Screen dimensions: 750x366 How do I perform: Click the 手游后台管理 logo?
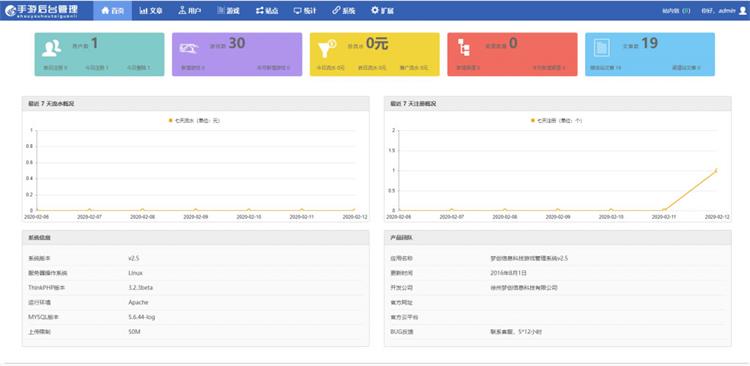pos(41,10)
